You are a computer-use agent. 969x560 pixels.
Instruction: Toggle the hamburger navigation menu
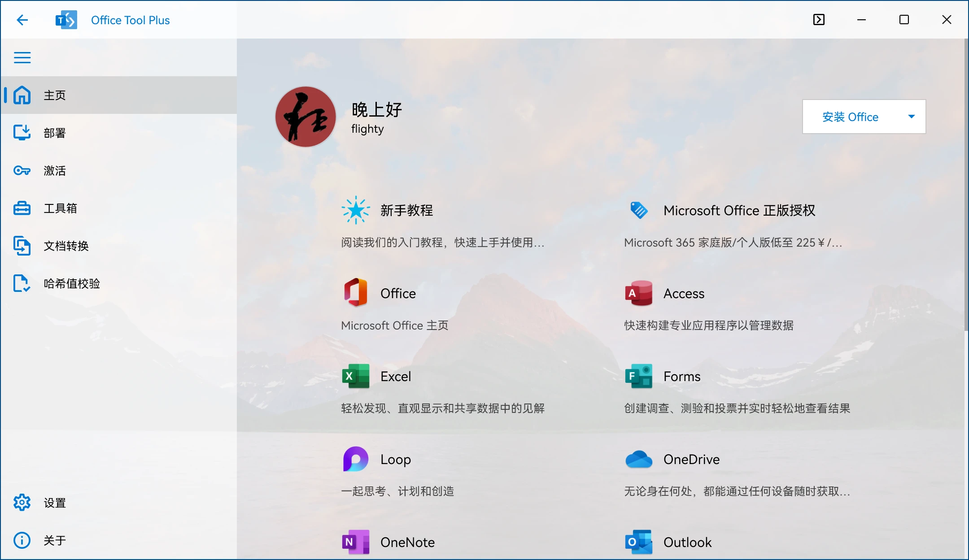pos(22,57)
